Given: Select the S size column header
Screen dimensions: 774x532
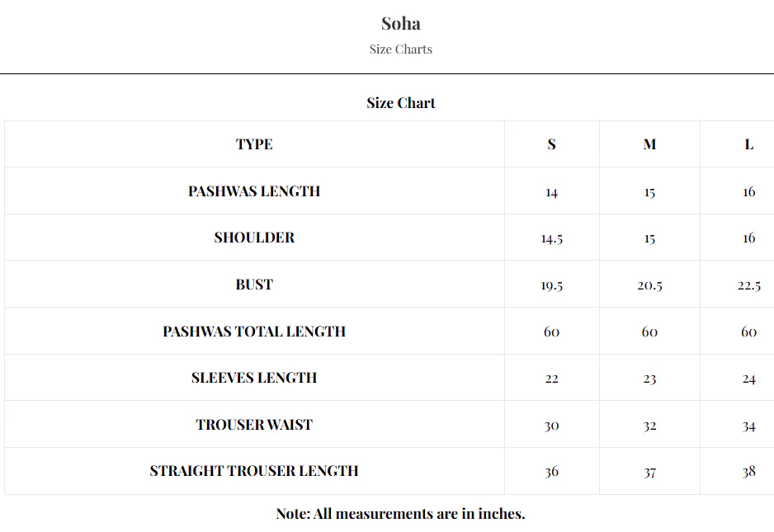Looking at the screenshot, I should (x=551, y=144).
